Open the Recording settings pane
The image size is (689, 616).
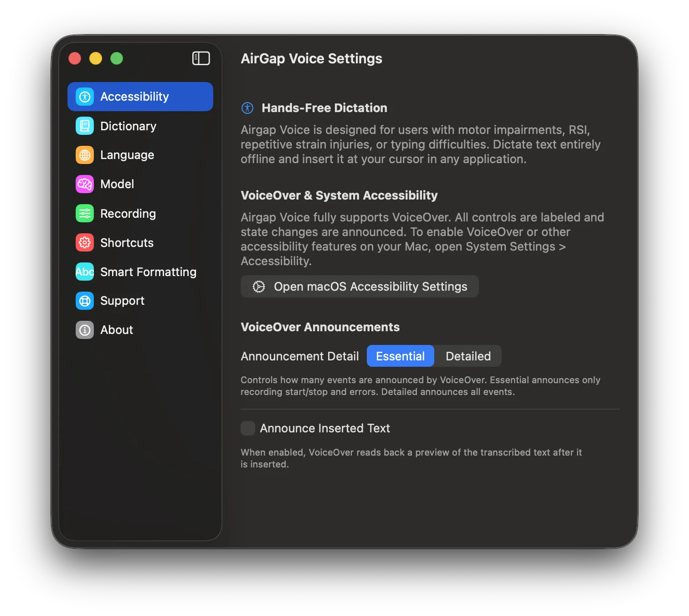[x=140, y=213]
